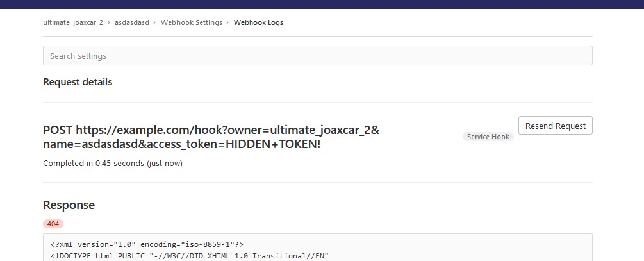Screen dimensions: 644x261
Task: Select the Webhook Logs breadcrumb
Action: 258,22
